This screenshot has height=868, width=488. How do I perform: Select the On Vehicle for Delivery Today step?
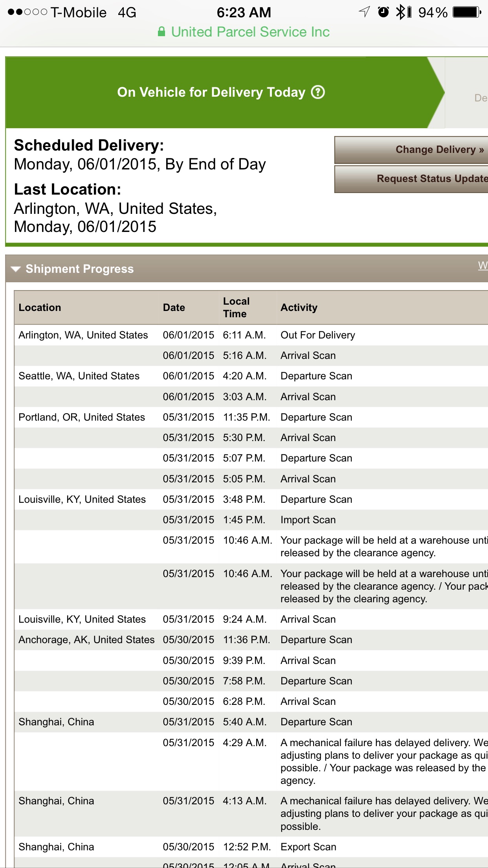click(225, 92)
